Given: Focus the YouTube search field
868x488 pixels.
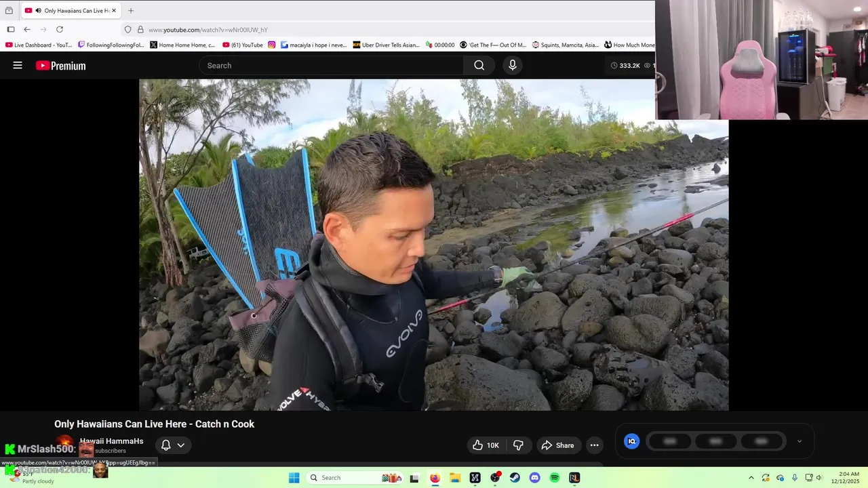Looking at the screenshot, I should [x=332, y=66].
